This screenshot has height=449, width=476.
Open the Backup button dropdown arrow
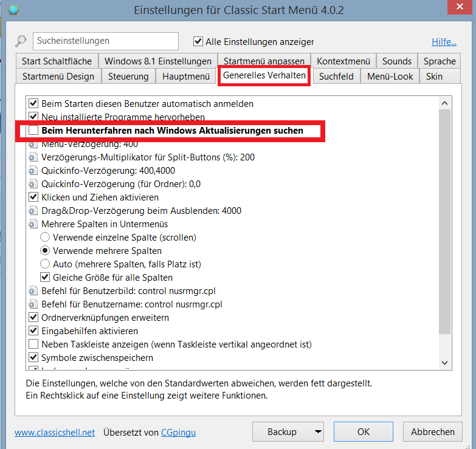[318, 432]
